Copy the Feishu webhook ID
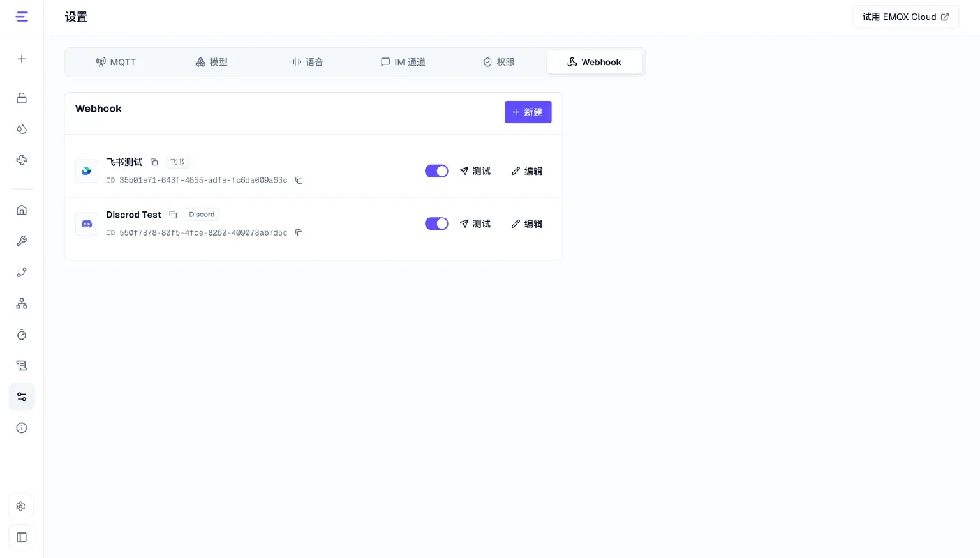Viewport: 980px width, 558px height. [299, 181]
